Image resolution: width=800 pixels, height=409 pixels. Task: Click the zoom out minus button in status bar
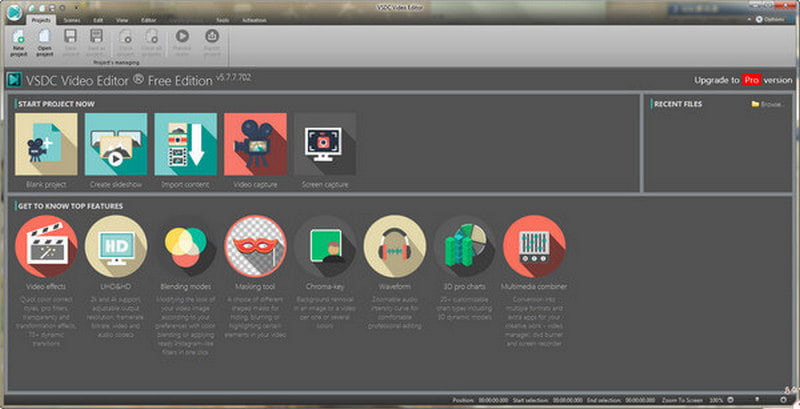[x=730, y=400]
